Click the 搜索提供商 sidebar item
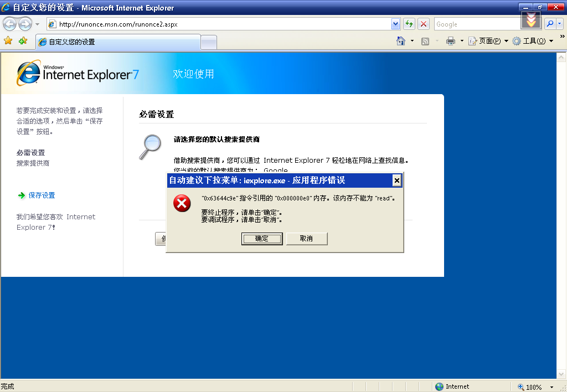The image size is (567, 392). point(33,163)
